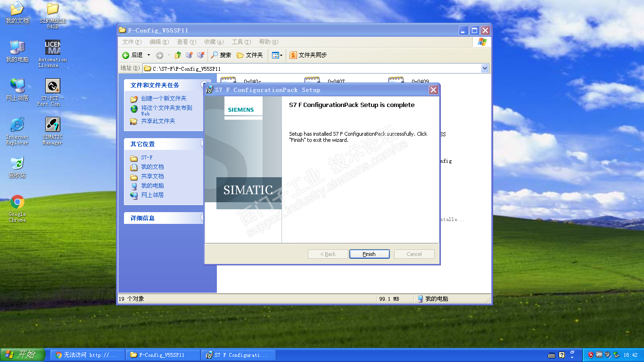Select the SIMATIC Manager desktop icon
Image resolution: width=644 pixels, height=362 pixels.
point(52,131)
